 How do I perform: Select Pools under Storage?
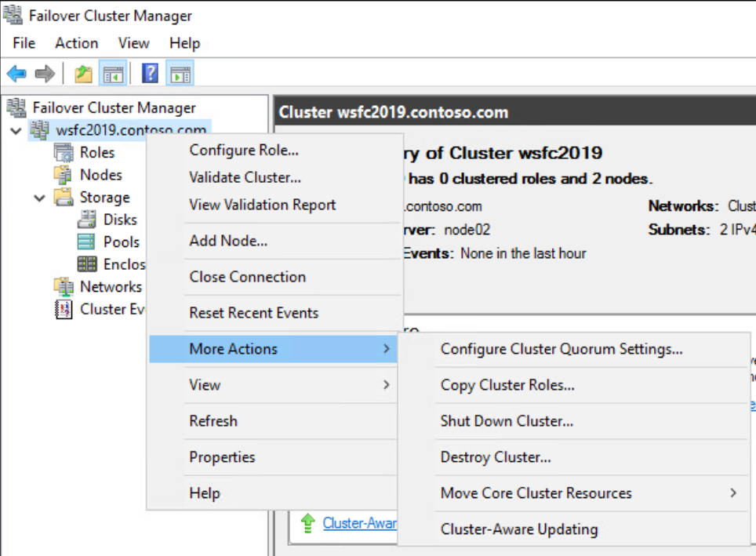pyautogui.click(x=122, y=242)
